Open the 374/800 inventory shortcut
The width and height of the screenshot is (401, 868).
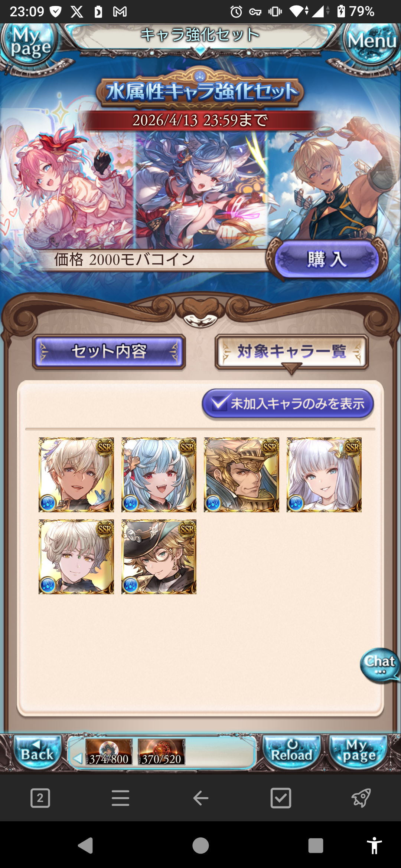tap(109, 752)
